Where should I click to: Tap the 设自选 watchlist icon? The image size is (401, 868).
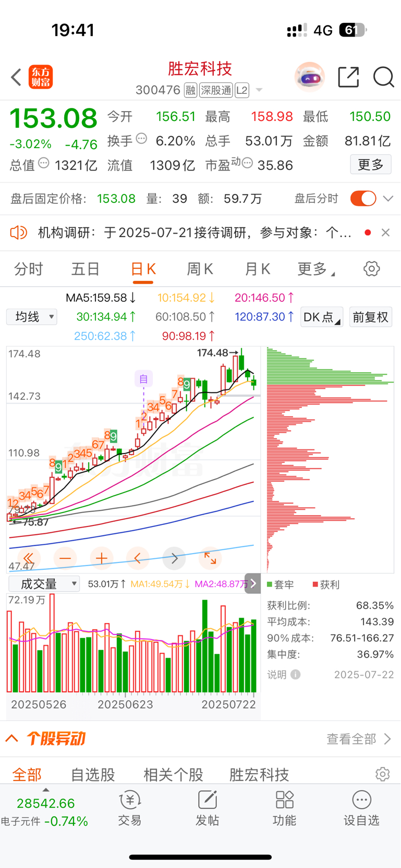click(362, 800)
